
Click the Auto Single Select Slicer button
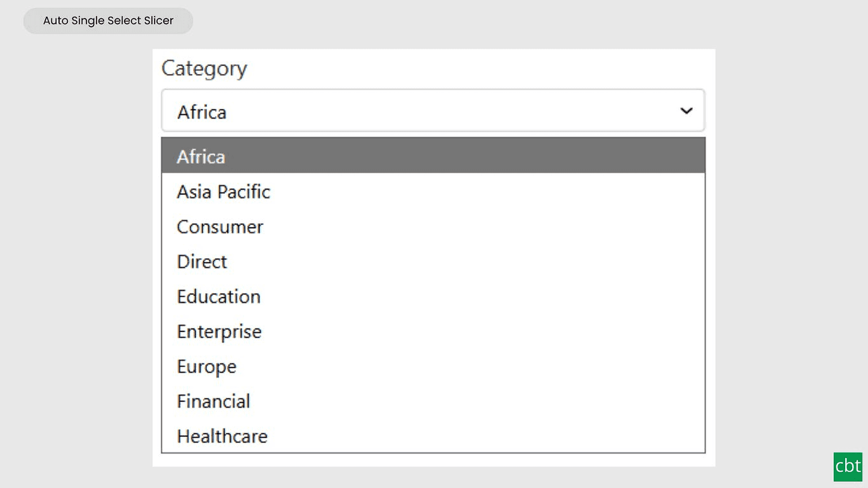pyautogui.click(x=108, y=21)
